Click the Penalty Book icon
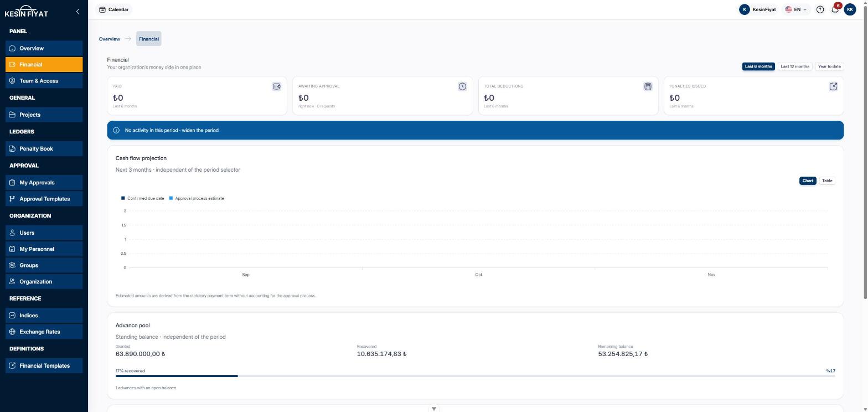Image resolution: width=868 pixels, height=412 pixels. coord(13,148)
